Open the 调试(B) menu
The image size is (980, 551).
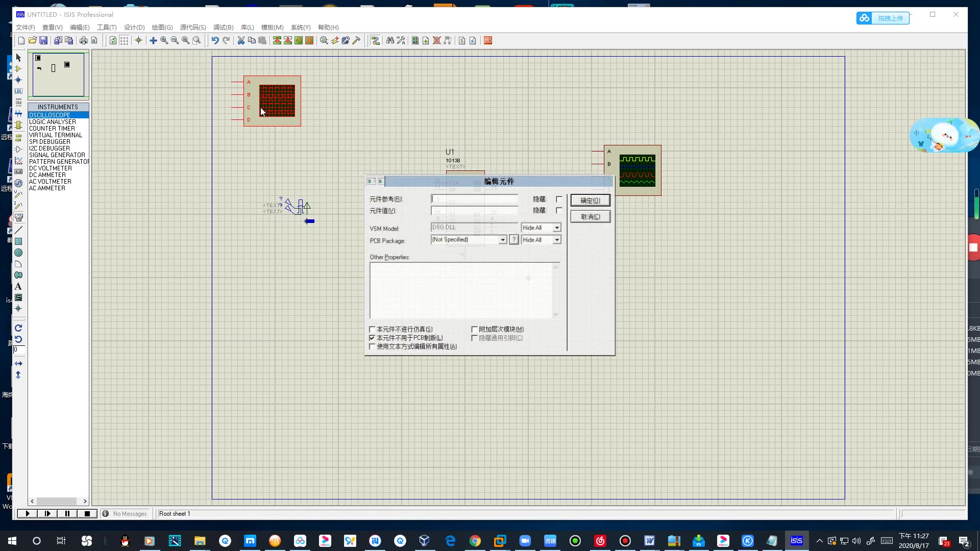223,28
